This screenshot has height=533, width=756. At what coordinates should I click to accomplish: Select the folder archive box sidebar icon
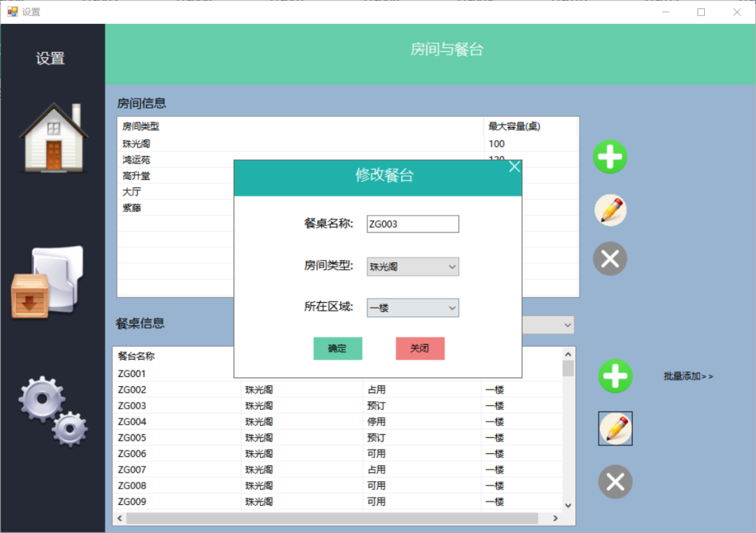pyautogui.click(x=48, y=283)
